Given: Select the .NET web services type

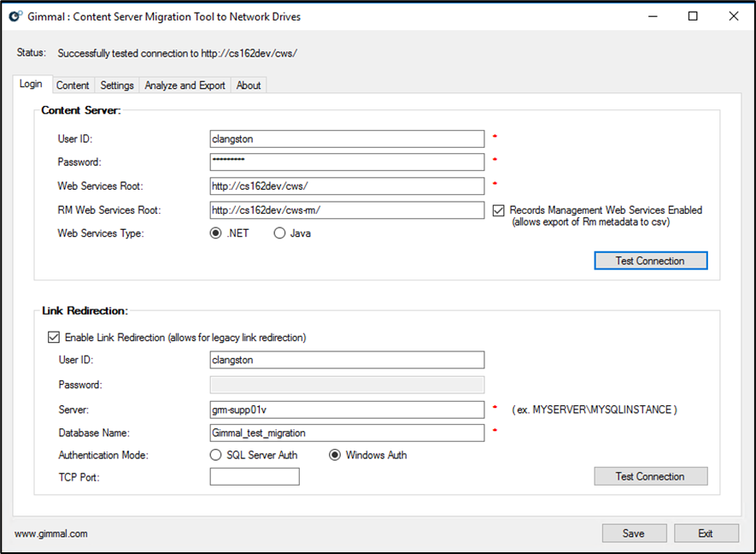Looking at the screenshot, I should (x=216, y=233).
